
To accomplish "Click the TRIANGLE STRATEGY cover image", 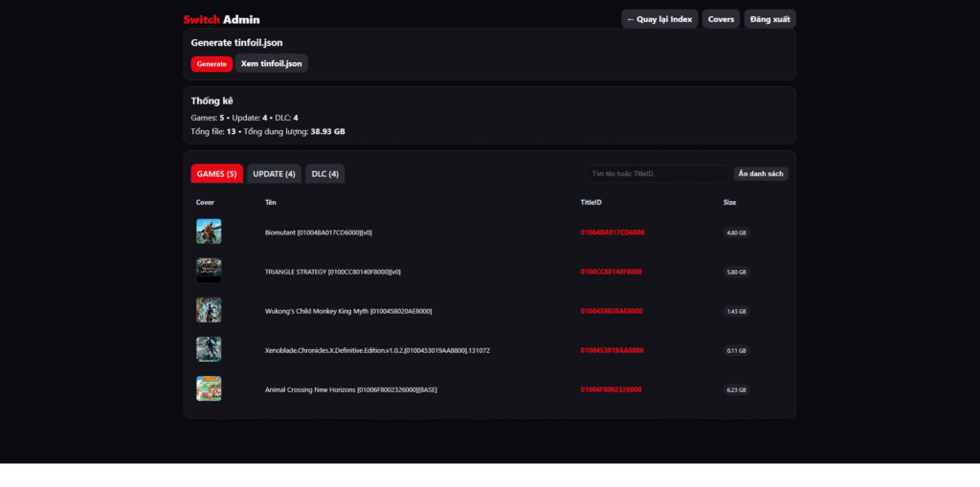I will pos(209,271).
